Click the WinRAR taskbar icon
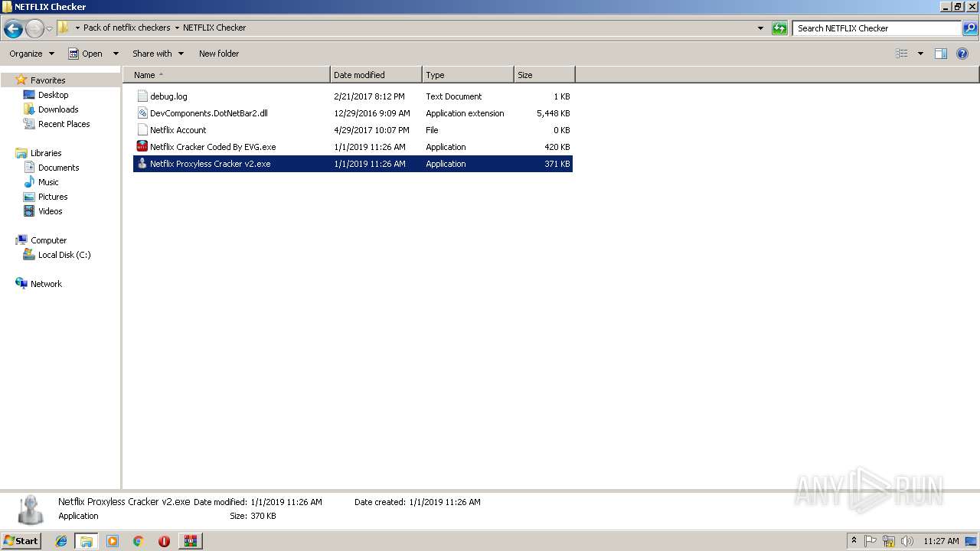980x551 pixels. coord(191,541)
